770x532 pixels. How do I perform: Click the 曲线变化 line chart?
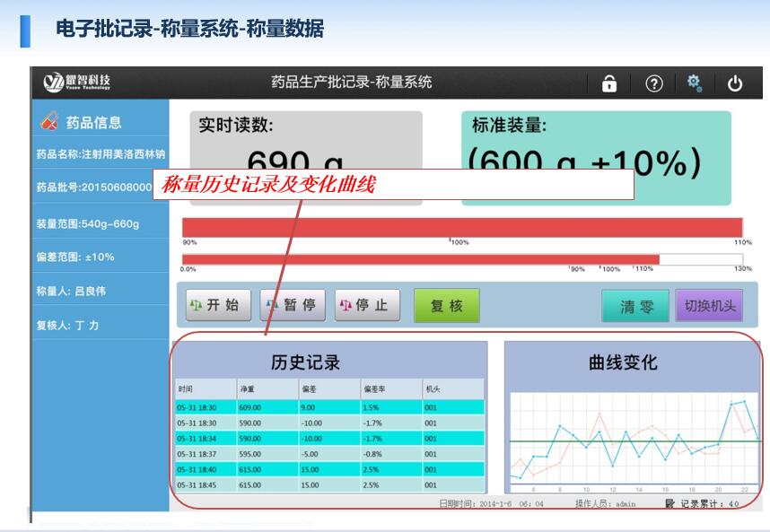click(634, 440)
